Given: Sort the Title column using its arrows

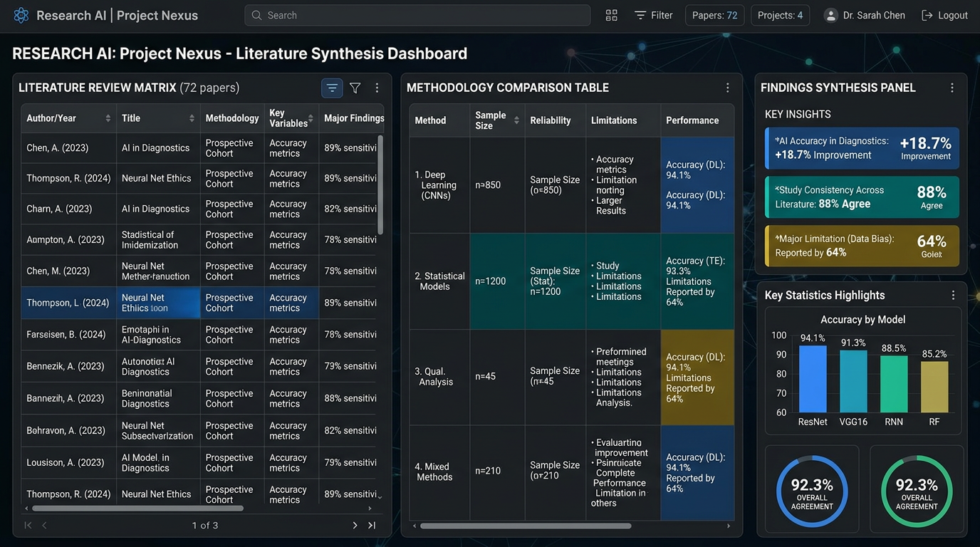Looking at the screenshot, I should pos(192,118).
